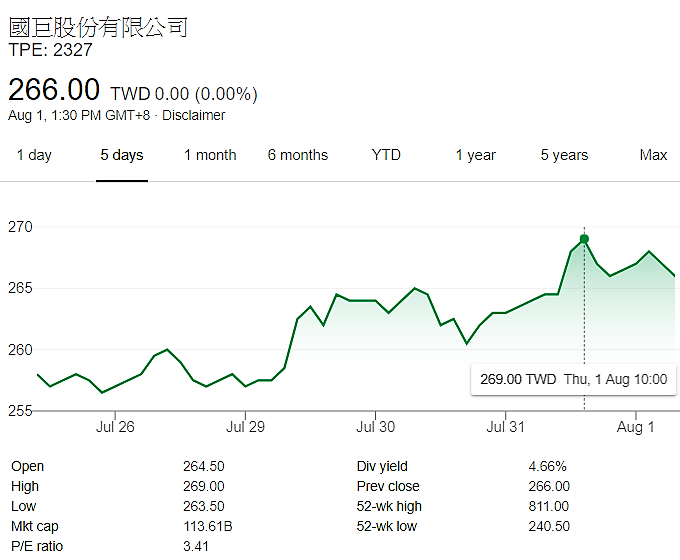Click the price change 0.00 (0.00%)
Screen dimensions: 680x560
(206, 94)
